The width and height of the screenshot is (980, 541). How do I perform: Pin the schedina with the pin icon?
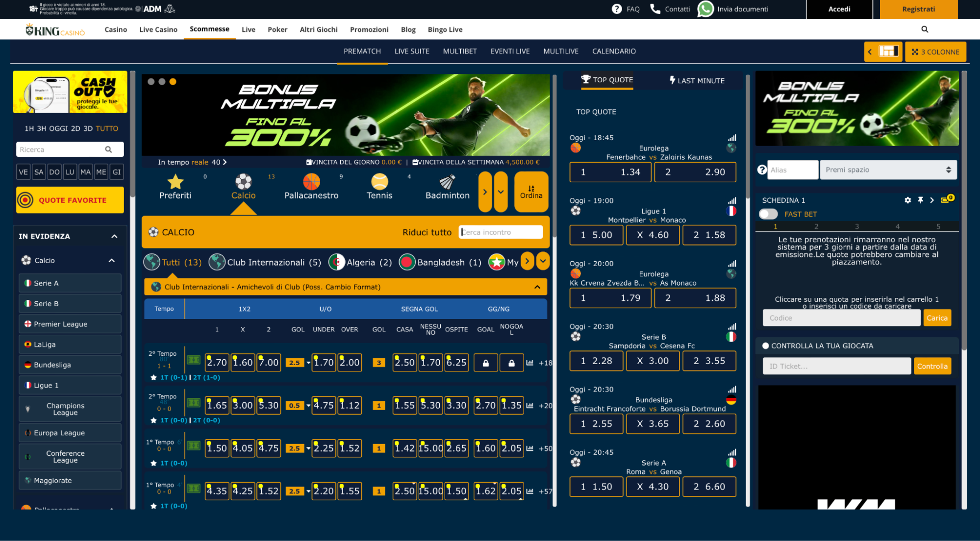920,200
